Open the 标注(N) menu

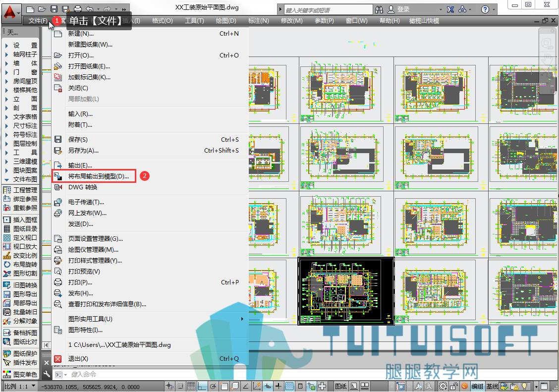tap(259, 21)
